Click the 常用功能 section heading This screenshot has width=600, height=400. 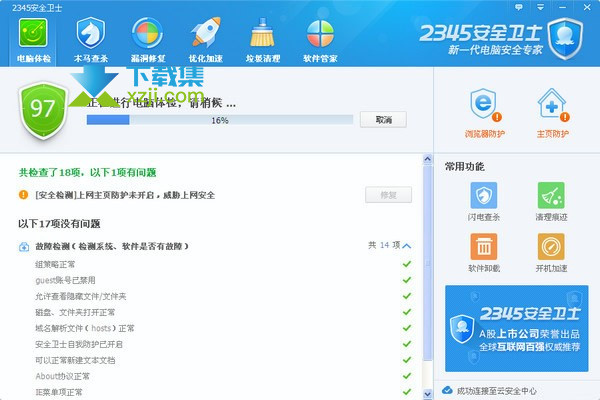[465, 167]
